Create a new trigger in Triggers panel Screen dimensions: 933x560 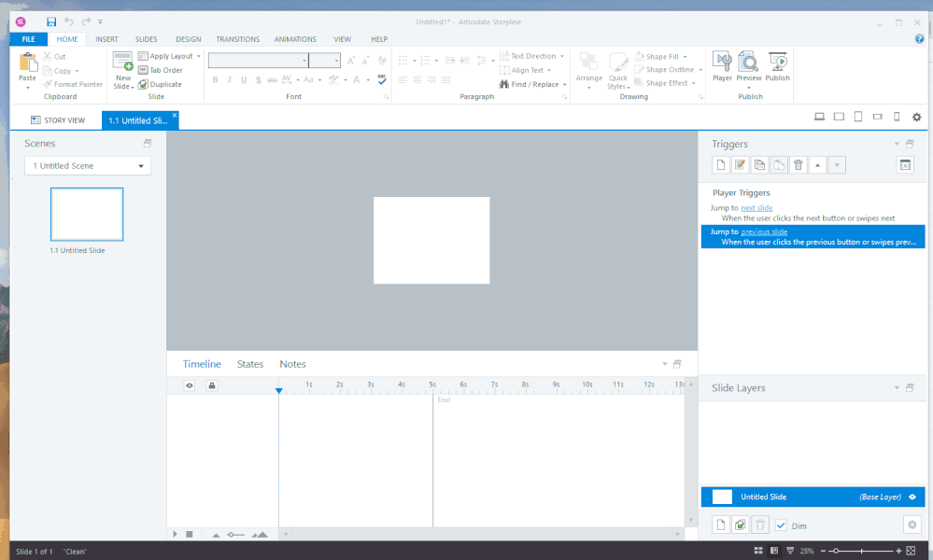721,165
